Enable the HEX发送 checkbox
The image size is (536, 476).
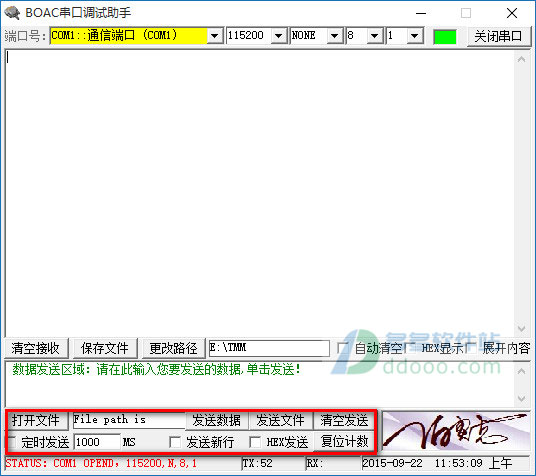tap(255, 442)
